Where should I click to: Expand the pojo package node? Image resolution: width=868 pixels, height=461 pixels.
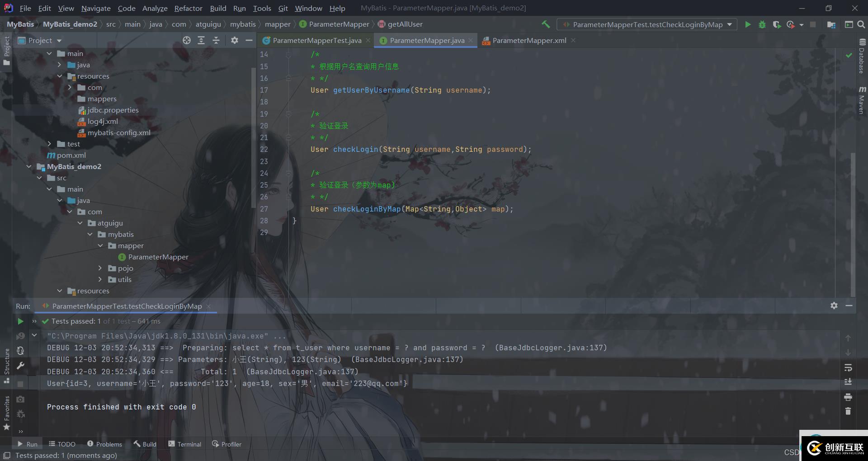coord(100,268)
